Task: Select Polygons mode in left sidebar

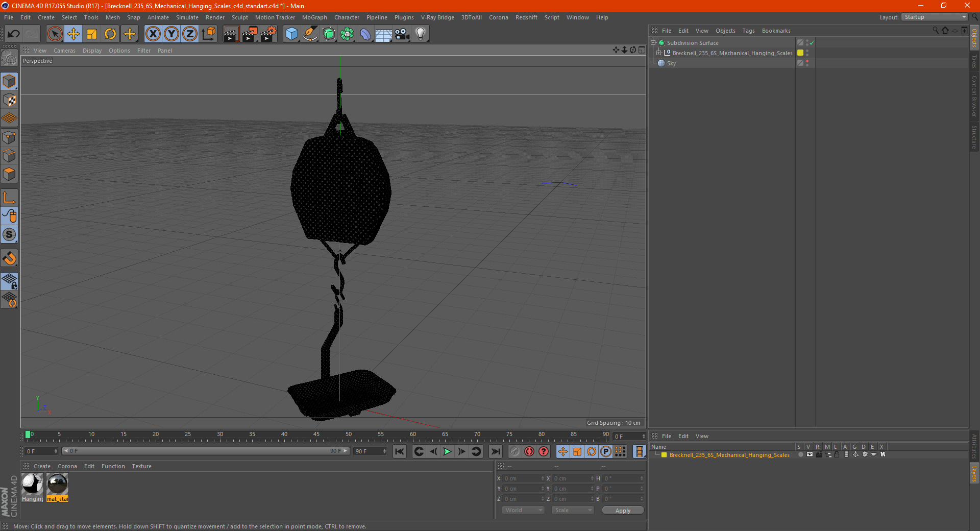Action: (9, 174)
